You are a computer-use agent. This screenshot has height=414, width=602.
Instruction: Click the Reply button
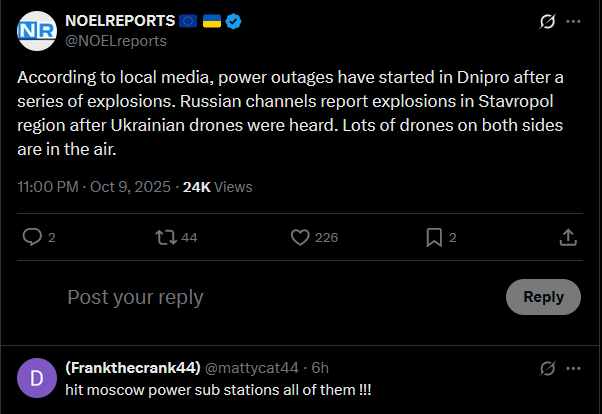click(x=543, y=297)
